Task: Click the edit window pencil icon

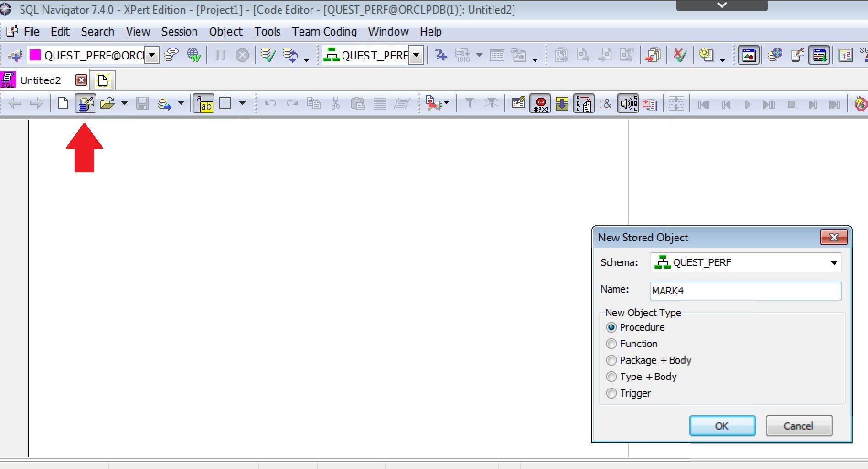Action: [x=518, y=103]
